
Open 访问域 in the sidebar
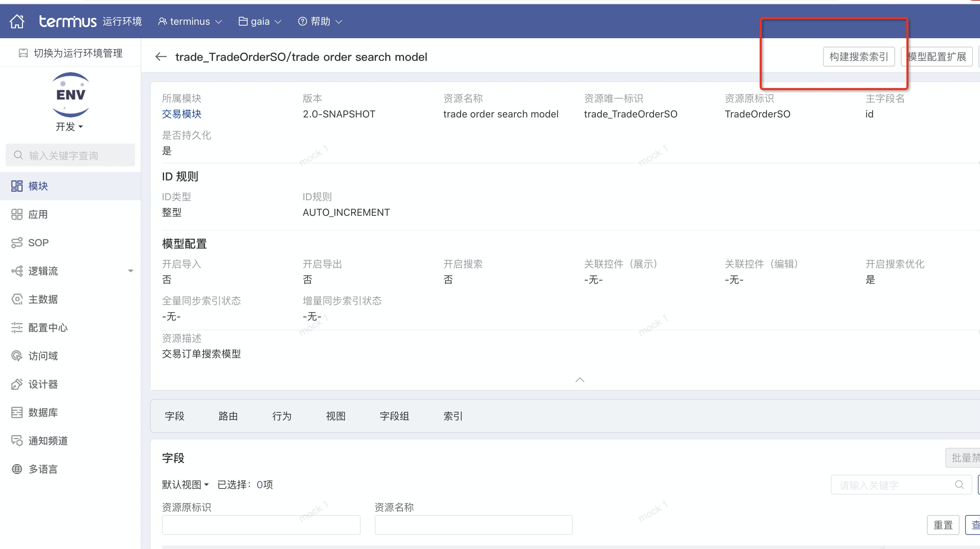click(70, 356)
